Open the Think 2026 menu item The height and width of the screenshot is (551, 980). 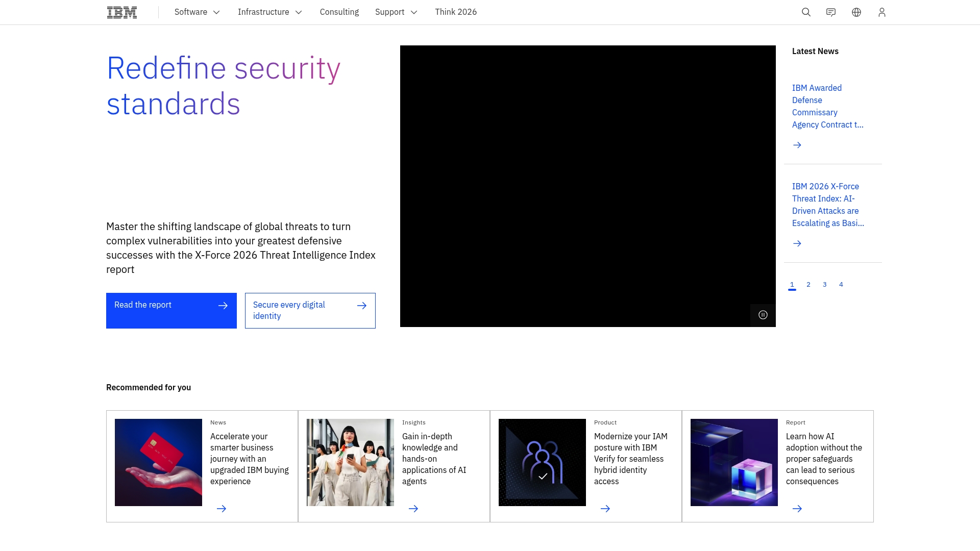coord(456,12)
